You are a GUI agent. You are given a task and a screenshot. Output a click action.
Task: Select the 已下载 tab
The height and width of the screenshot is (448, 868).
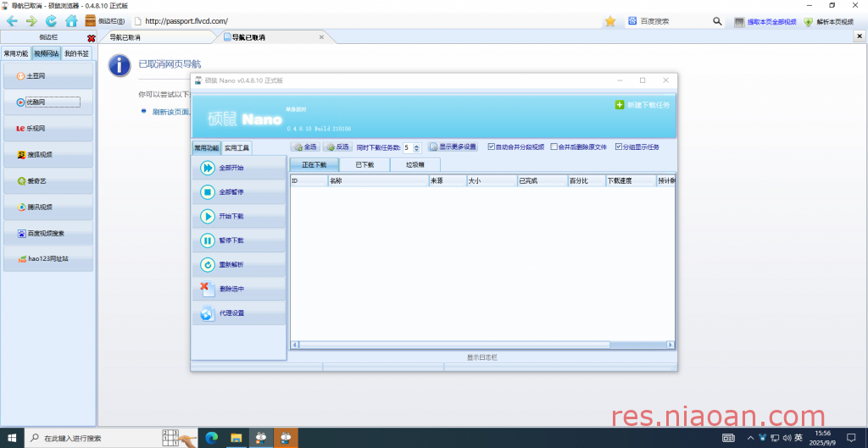click(364, 165)
